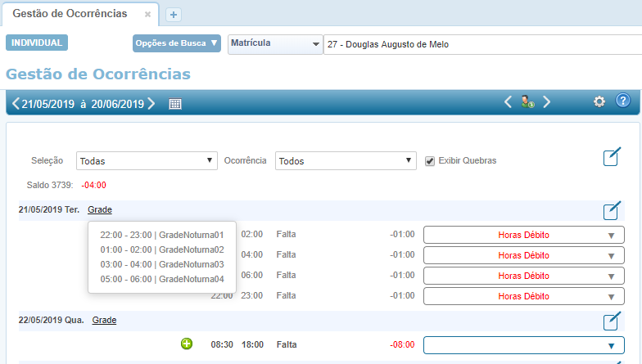
Task: Open the Matrícula search type dropdown
Action: click(x=275, y=43)
